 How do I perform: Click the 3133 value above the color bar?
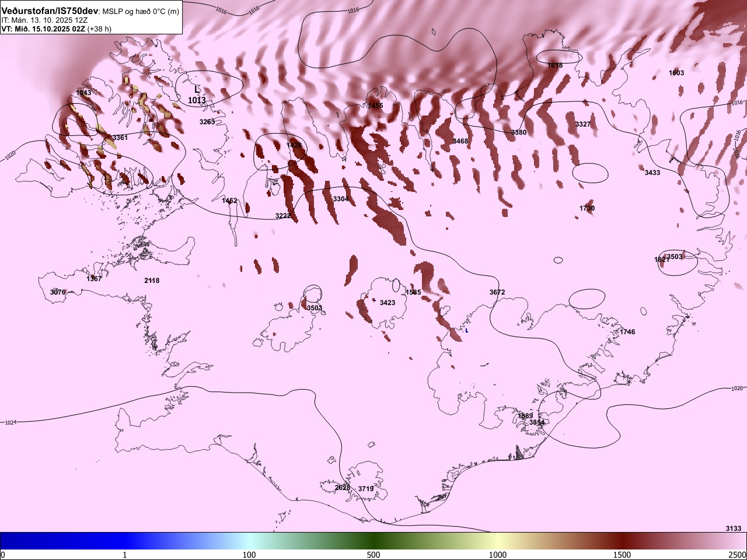pos(734,528)
